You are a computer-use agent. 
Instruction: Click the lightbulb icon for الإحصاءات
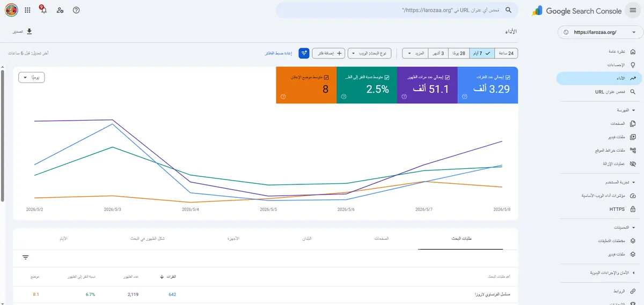[x=633, y=65]
